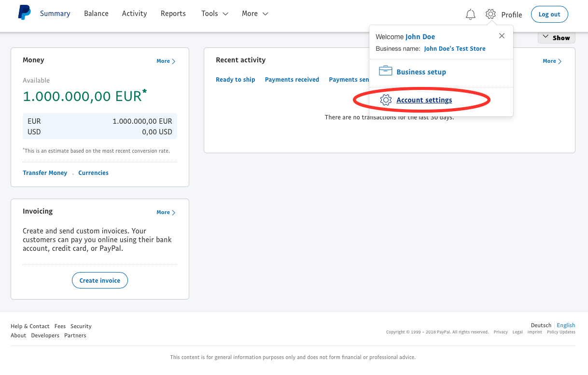Filter activity by Ready to ship

coord(236,80)
